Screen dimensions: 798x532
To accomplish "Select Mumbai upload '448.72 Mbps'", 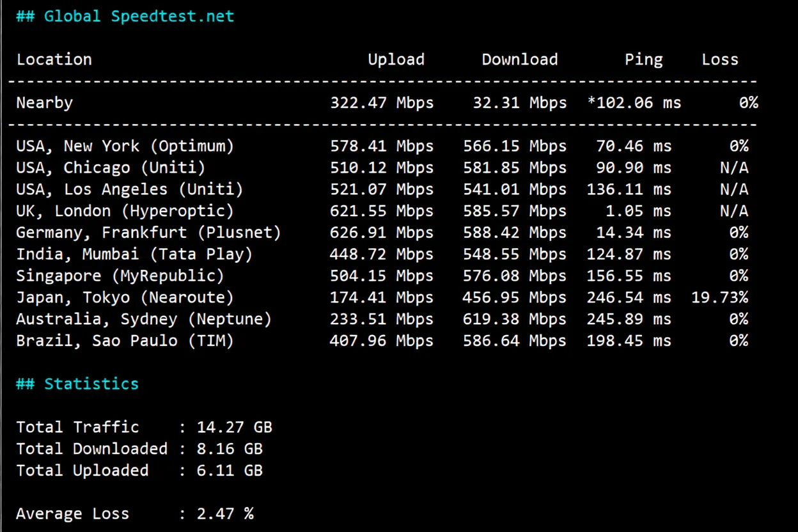I will click(x=382, y=254).
